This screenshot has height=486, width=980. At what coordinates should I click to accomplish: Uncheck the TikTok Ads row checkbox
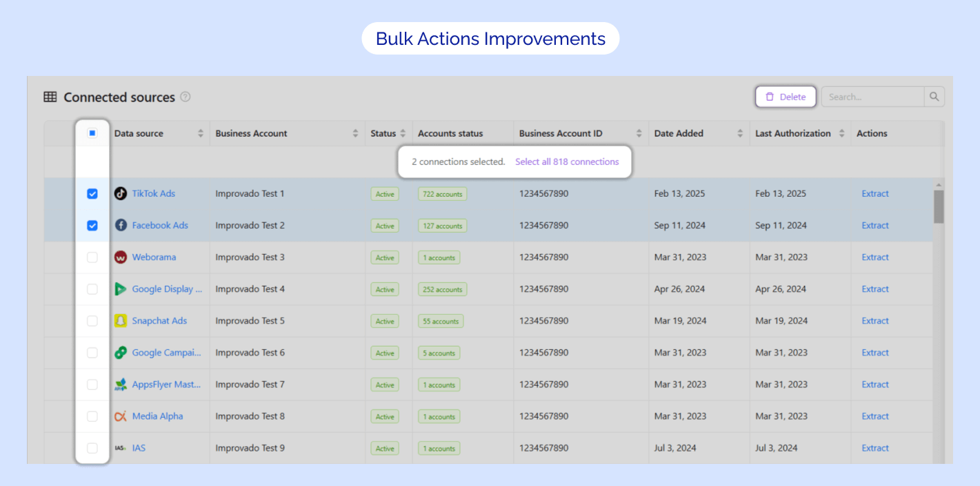pos(92,194)
